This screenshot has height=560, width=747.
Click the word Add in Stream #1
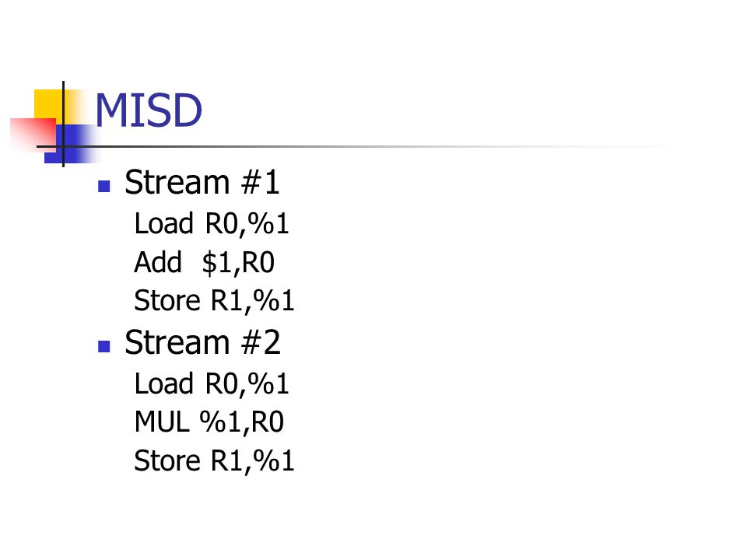tap(158, 262)
